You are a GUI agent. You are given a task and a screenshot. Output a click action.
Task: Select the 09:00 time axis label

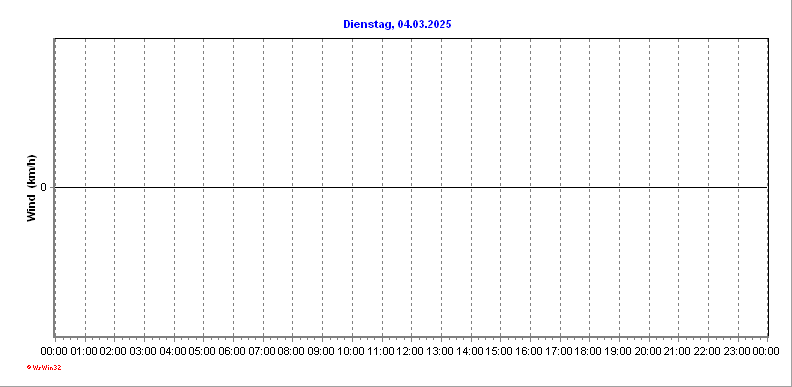[x=321, y=351]
